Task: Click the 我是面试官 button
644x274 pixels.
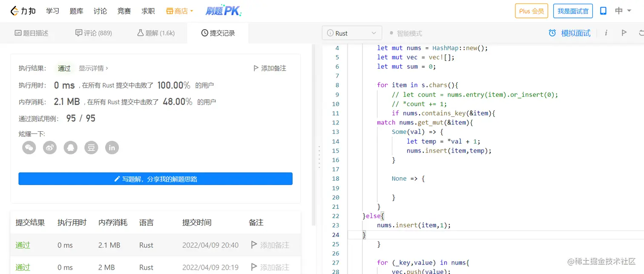Action: [x=573, y=11]
